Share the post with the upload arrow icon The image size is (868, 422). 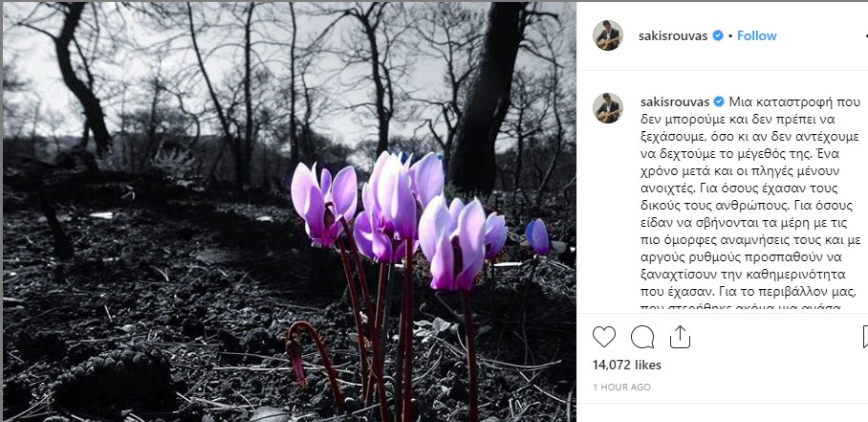[680, 336]
